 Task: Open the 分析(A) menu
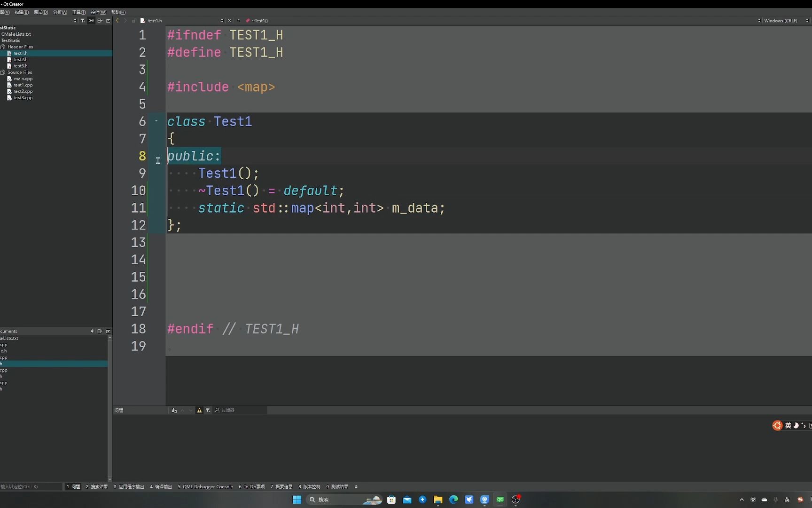pyautogui.click(x=60, y=12)
